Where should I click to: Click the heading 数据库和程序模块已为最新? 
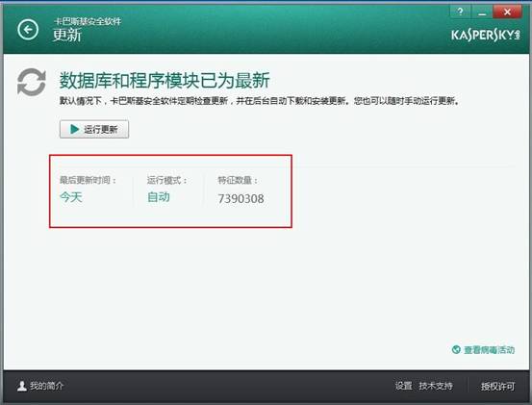click(165, 81)
